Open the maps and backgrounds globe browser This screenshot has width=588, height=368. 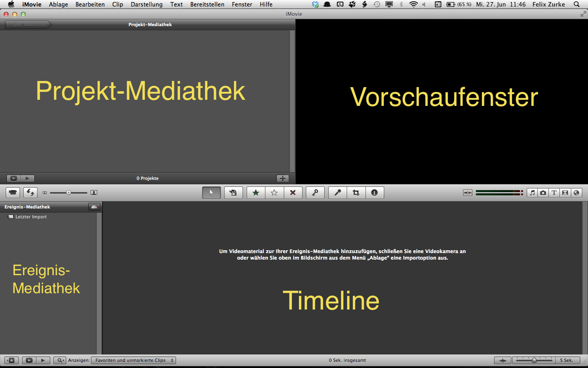(576, 193)
